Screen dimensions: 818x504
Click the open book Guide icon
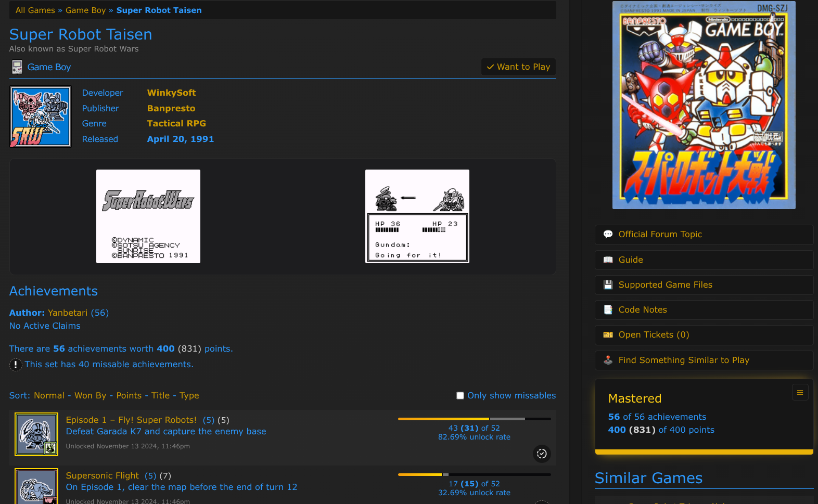(x=608, y=260)
